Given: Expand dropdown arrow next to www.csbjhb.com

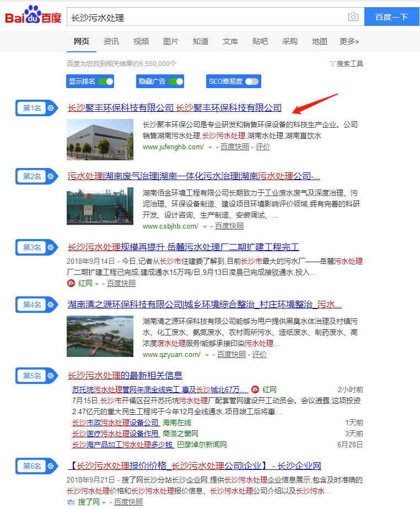Looking at the screenshot, I should [204, 226].
